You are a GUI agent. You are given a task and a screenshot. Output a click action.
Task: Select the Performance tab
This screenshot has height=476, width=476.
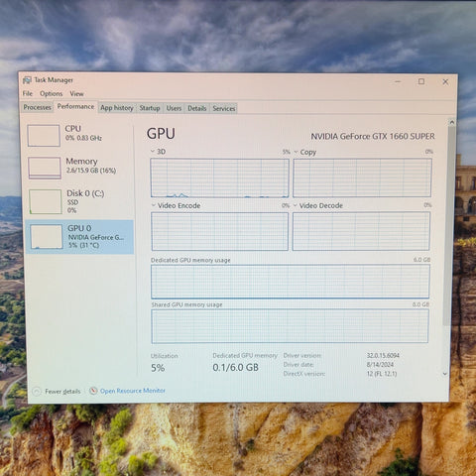pyautogui.click(x=75, y=106)
